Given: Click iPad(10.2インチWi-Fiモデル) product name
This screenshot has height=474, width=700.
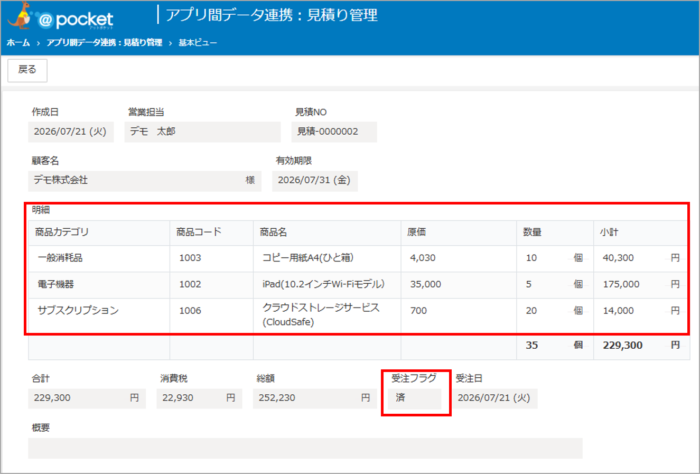Looking at the screenshot, I should [x=324, y=284].
